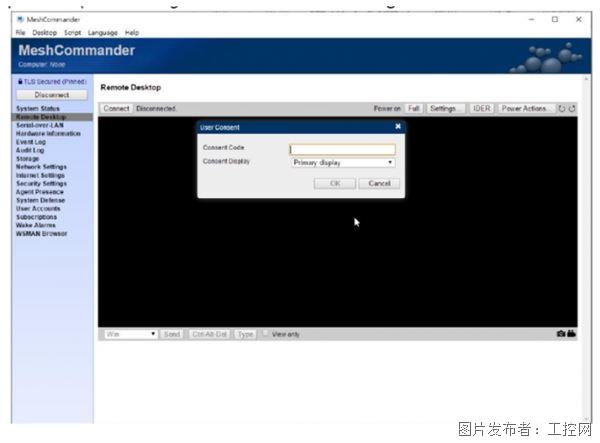Select Agent Presence in sidebar
Viewport: 600px width, 443px height.
pos(40,192)
